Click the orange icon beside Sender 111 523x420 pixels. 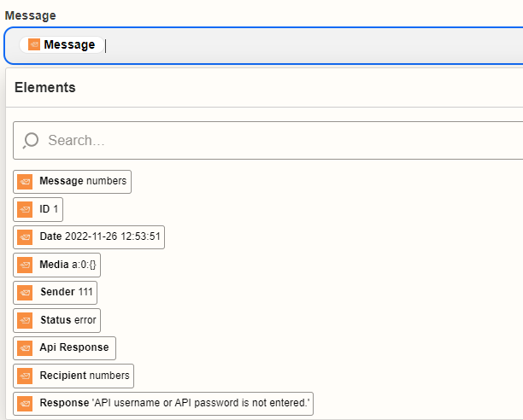26,293
